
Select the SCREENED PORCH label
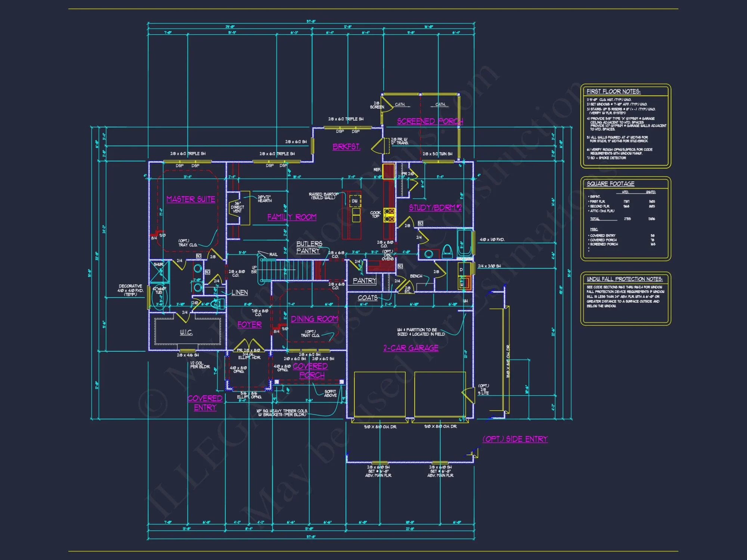click(429, 121)
